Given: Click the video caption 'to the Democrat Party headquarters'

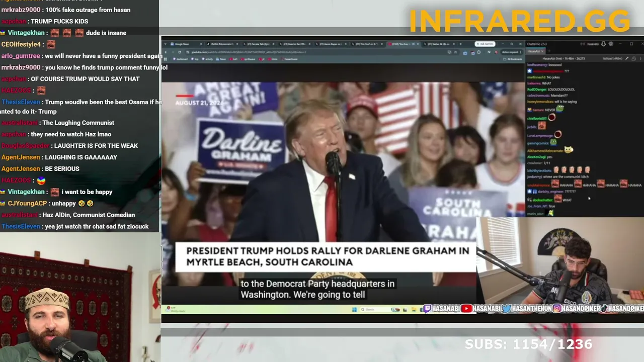Looking at the screenshot, I should 317,284.
